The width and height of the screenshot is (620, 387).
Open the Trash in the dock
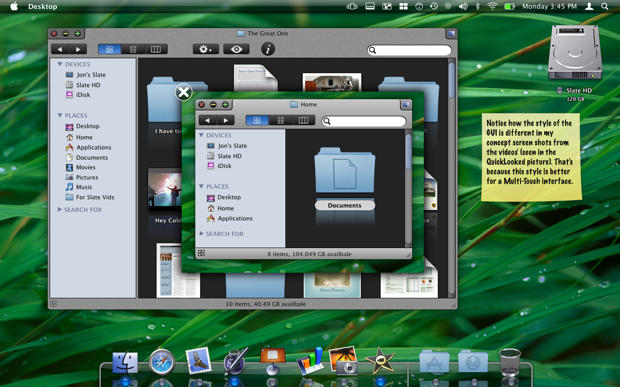pyautogui.click(x=510, y=362)
